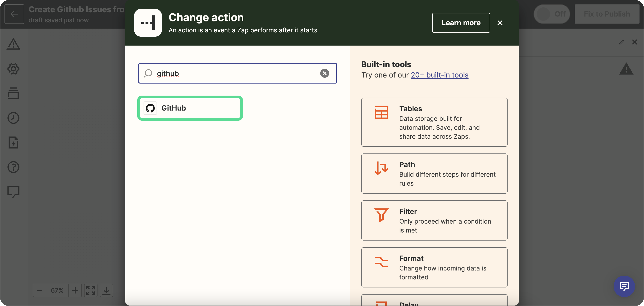The width and height of the screenshot is (644, 306).
Task: Select GitHub from search results
Action: [190, 108]
